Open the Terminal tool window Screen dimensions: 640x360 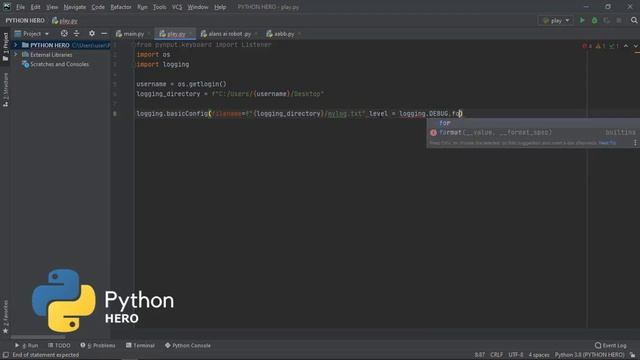pos(140,345)
